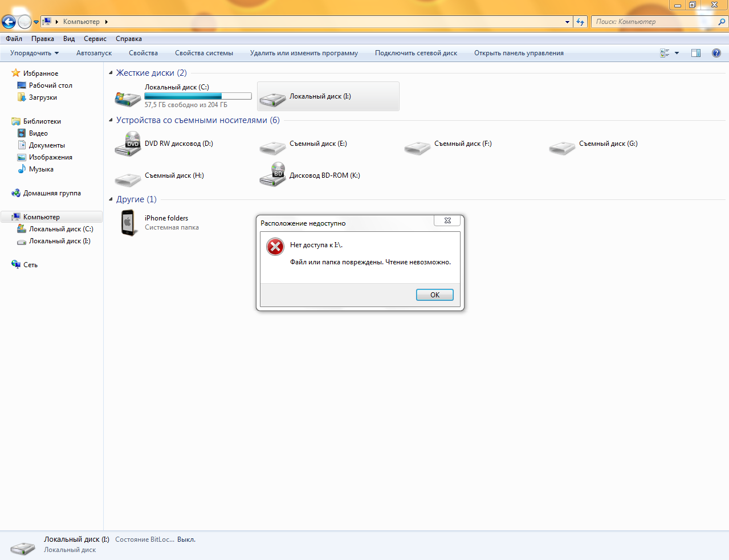The height and width of the screenshot is (560, 729).
Task: Open the Изображения library
Action: click(x=50, y=157)
